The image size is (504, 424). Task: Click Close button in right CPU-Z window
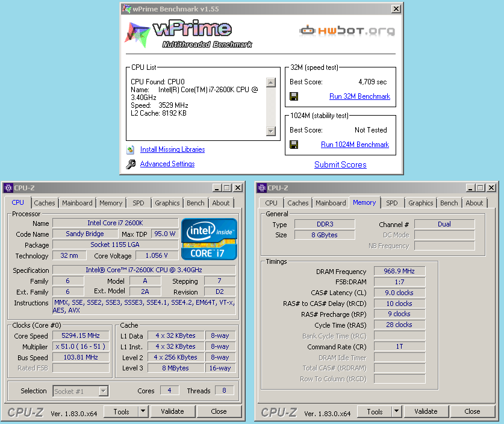coord(472,411)
